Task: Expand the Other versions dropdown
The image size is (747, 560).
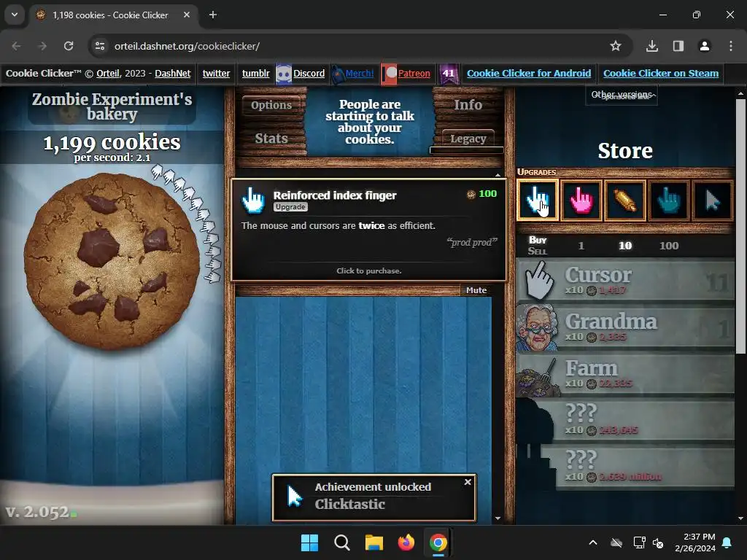Action: click(x=622, y=95)
